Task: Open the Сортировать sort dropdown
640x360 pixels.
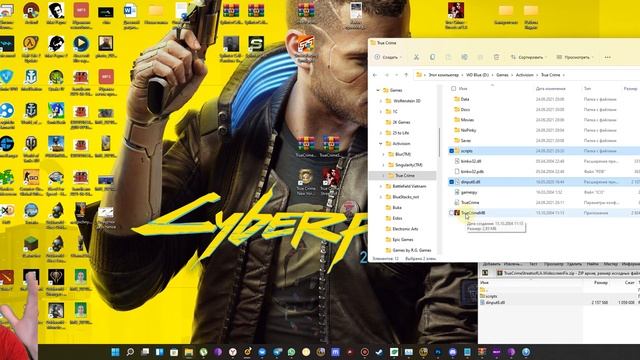Action: point(529,57)
